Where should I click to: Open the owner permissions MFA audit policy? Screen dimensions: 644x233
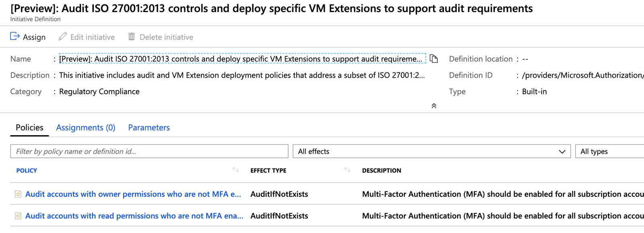pyautogui.click(x=133, y=194)
